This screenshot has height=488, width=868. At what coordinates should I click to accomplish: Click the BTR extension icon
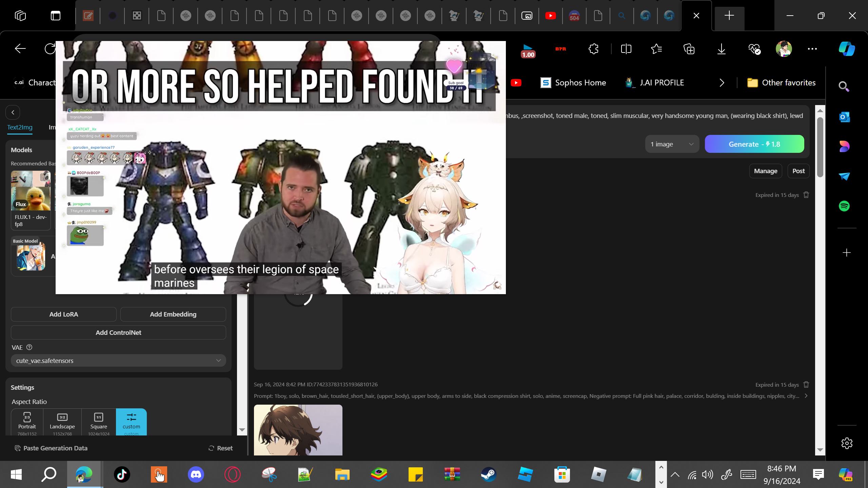pyautogui.click(x=561, y=49)
